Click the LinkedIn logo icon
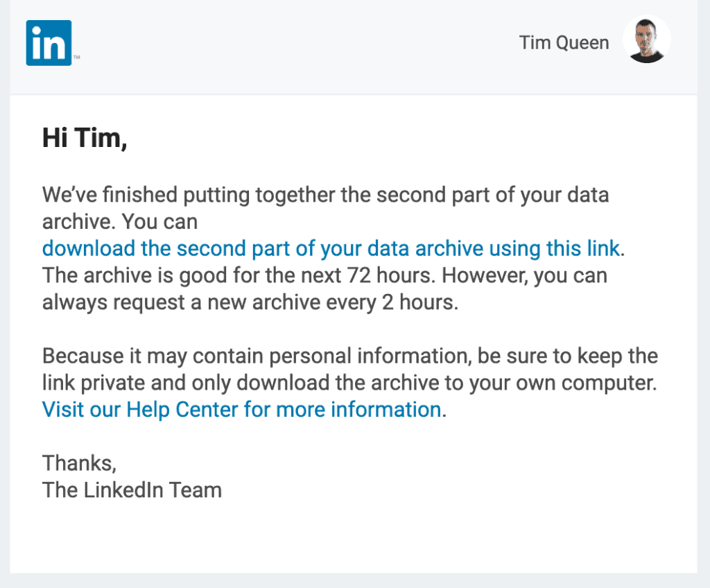The image size is (710, 588). 49,43
